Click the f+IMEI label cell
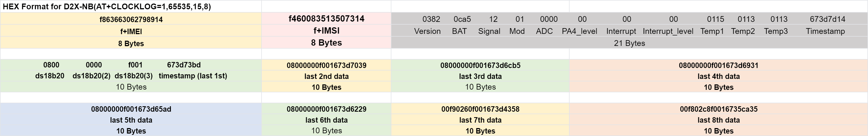868x136 pixels. (x=131, y=31)
